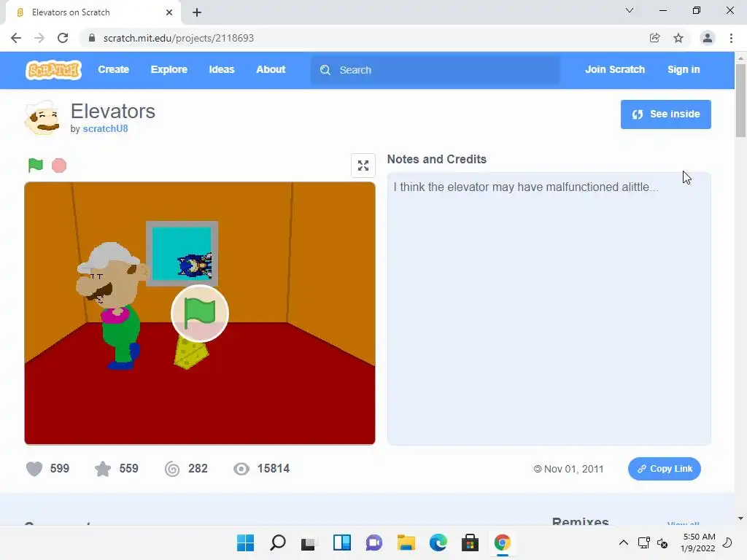Show hidden system tray icons
747x560 pixels.
coord(623,542)
